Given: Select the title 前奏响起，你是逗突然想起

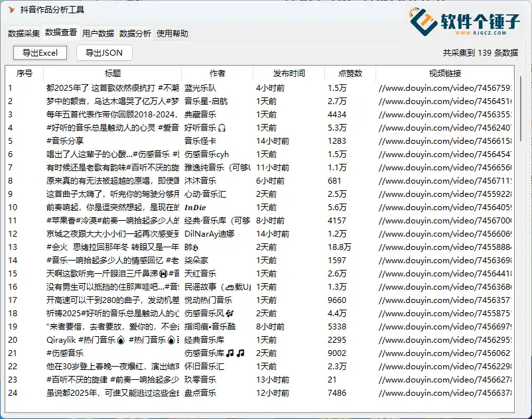Looking at the screenshot, I should click(113, 207).
